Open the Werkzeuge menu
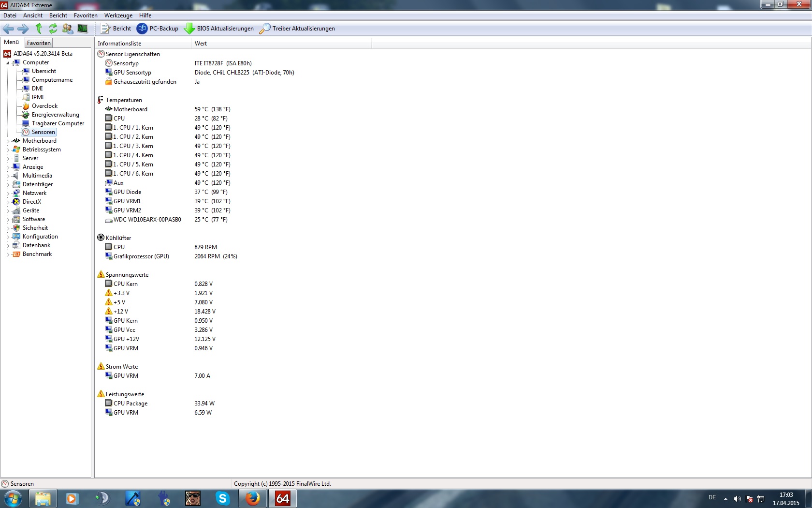The height and width of the screenshot is (508, 812). [118, 15]
